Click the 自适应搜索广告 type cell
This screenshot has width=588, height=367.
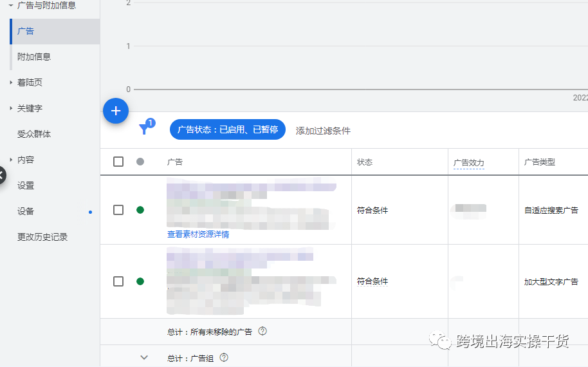point(551,210)
